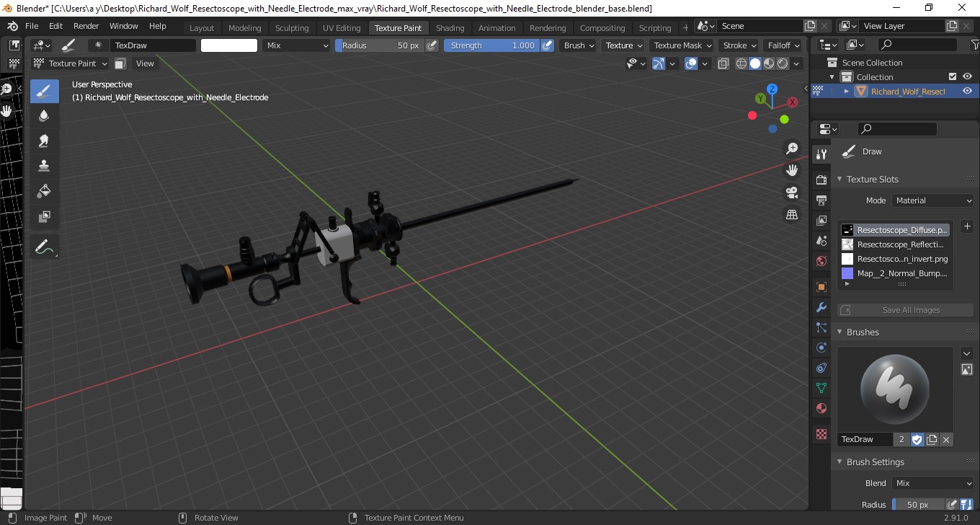The height and width of the screenshot is (525, 980).
Task: Open the Material properties tab
Action: tap(821, 408)
